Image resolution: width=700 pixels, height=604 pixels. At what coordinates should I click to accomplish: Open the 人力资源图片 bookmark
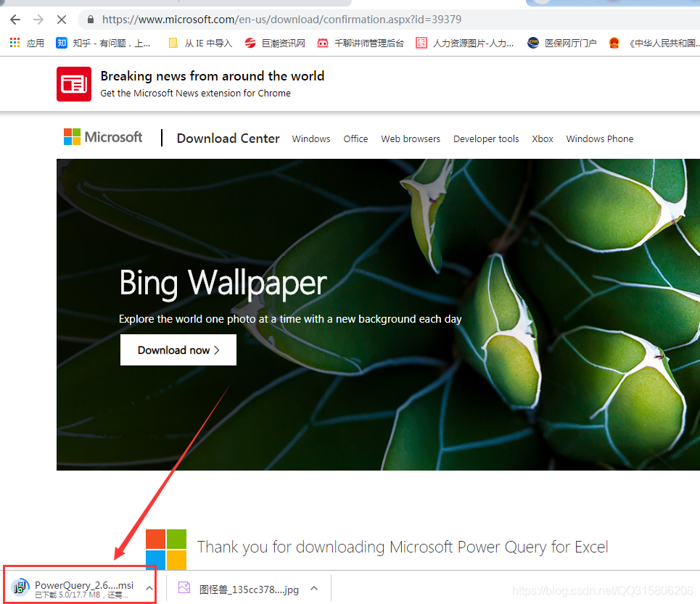tap(465, 43)
